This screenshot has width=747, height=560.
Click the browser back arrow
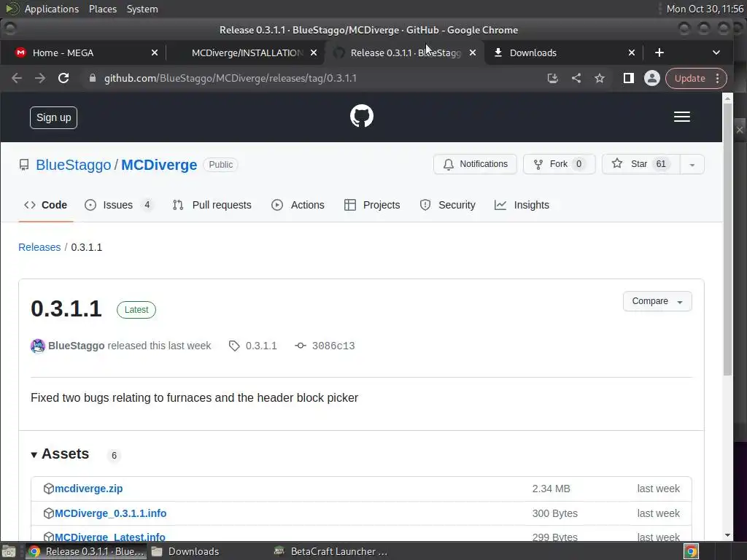[x=17, y=78]
